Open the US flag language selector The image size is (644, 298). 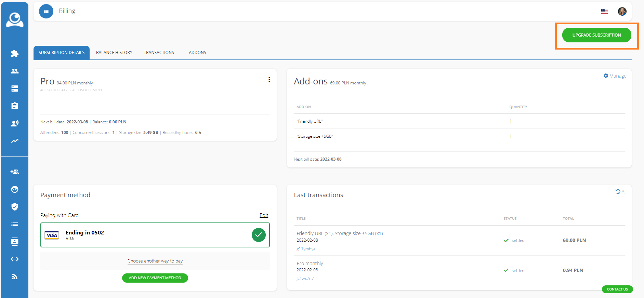tap(604, 11)
